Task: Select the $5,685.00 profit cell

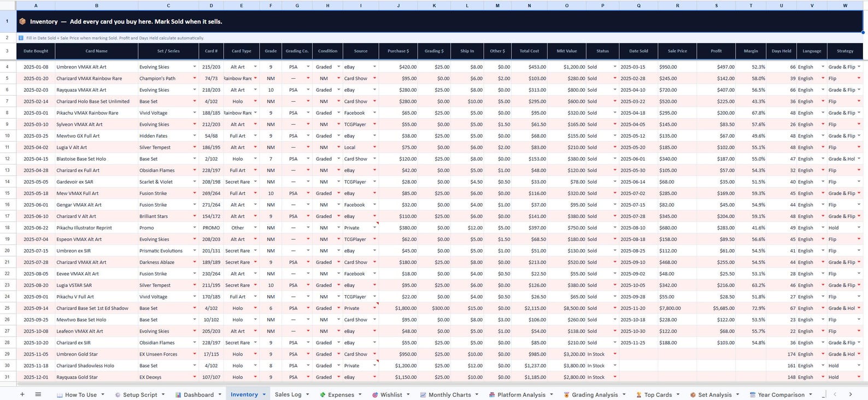Action: pos(716,308)
